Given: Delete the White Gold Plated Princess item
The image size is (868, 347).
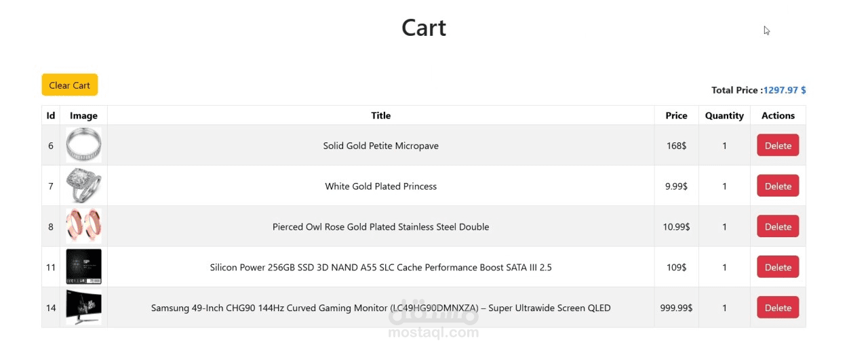Looking at the screenshot, I should click(778, 186).
